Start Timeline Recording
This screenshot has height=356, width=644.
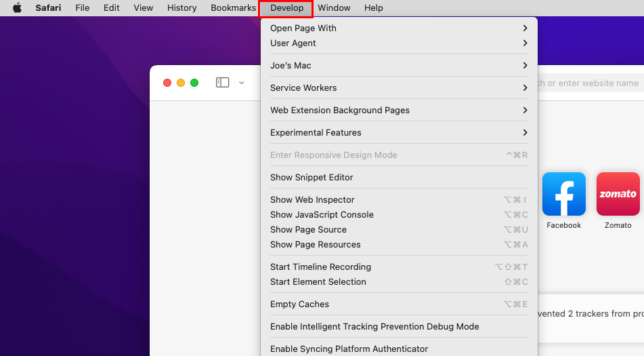pos(320,267)
